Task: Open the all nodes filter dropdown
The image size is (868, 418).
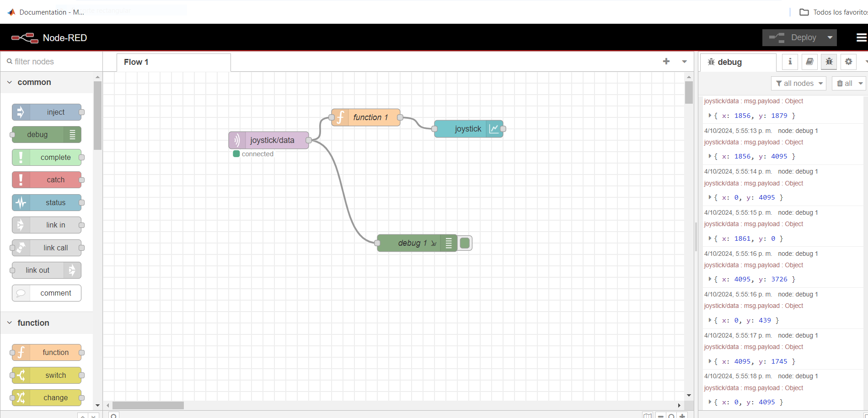Action: click(799, 84)
